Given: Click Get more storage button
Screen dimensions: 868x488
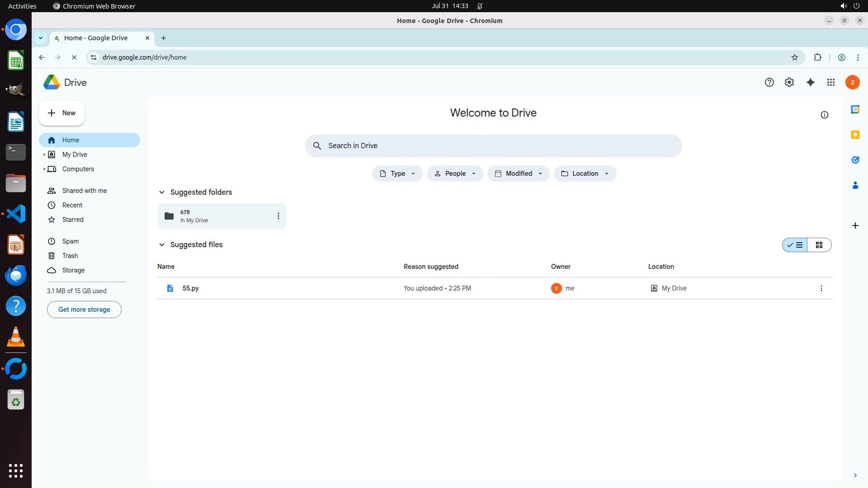Looking at the screenshot, I should tap(84, 310).
